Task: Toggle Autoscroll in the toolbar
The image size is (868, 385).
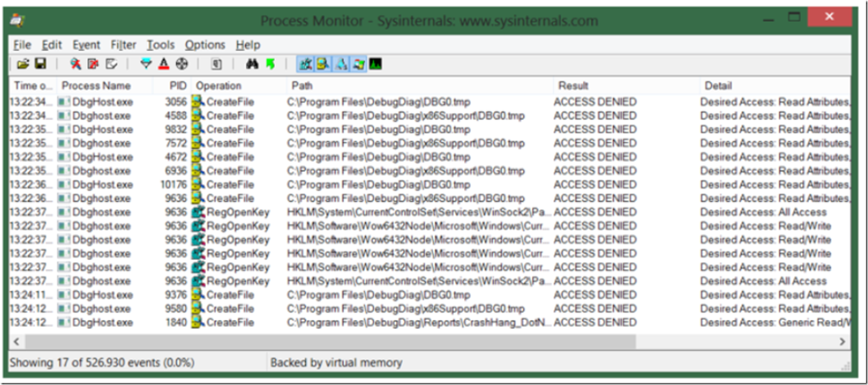Action: (93, 64)
